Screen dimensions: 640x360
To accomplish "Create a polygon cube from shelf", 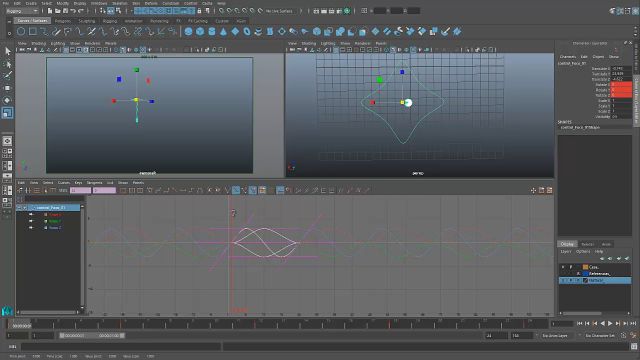I will 200,31.
